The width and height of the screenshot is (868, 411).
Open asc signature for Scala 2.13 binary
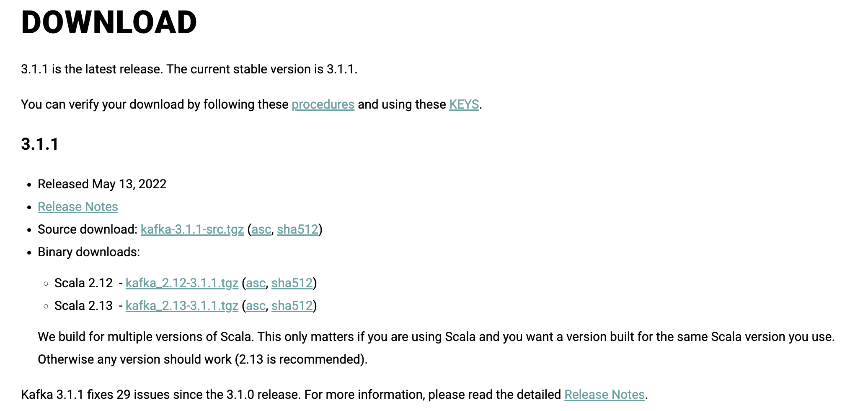[x=256, y=306]
